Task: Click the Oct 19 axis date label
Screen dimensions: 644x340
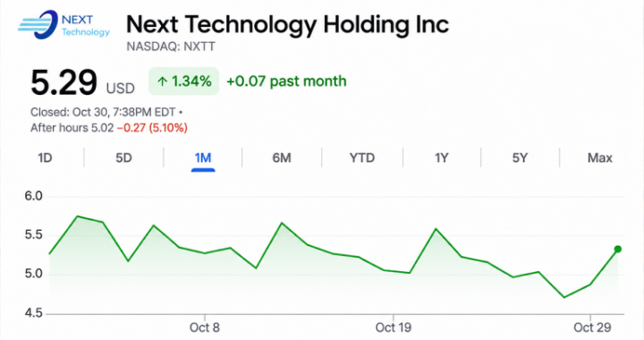Action: pyautogui.click(x=393, y=327)
